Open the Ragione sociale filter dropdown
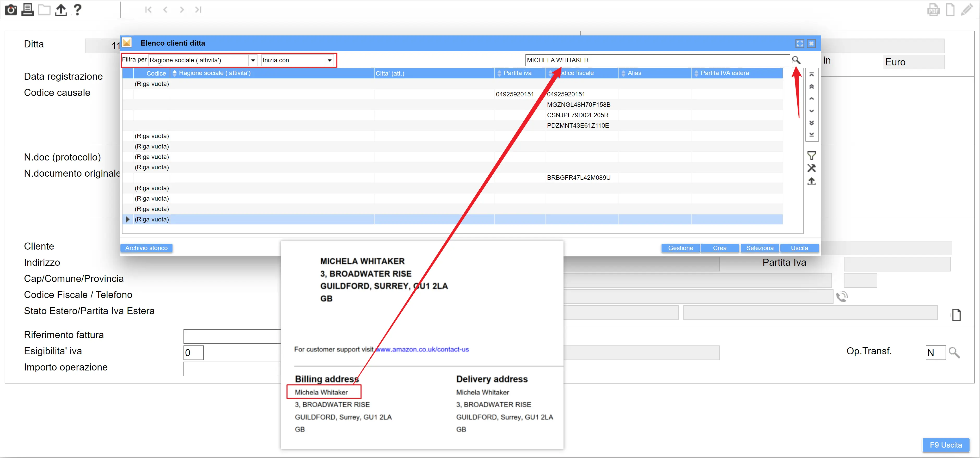Viewport: 980px width, 458px height. click(x=253, y=60)
